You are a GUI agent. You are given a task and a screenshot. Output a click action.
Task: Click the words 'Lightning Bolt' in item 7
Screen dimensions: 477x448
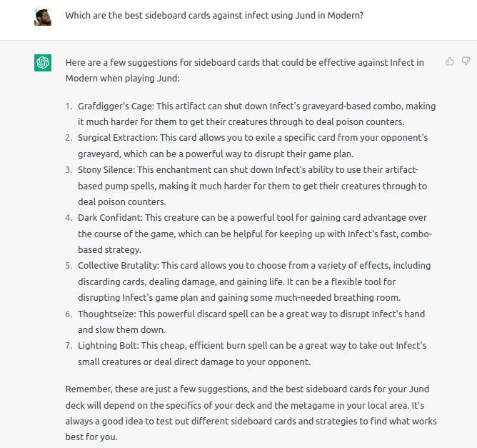108,346
